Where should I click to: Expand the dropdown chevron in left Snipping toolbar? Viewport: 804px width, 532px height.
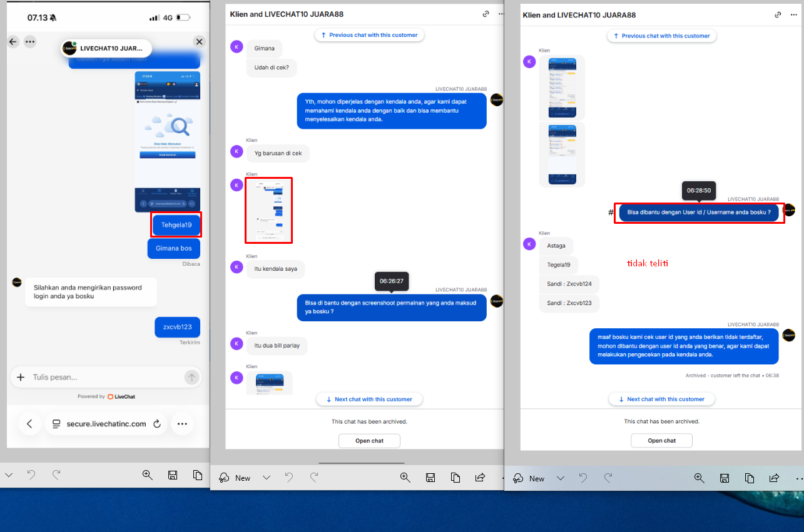coord(9,475)
